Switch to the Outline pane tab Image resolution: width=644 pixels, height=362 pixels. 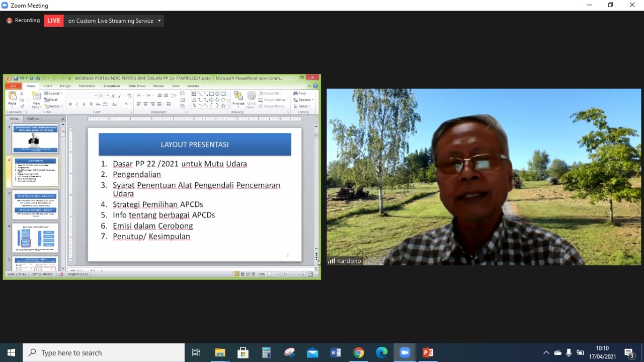[x=33, y=119]
